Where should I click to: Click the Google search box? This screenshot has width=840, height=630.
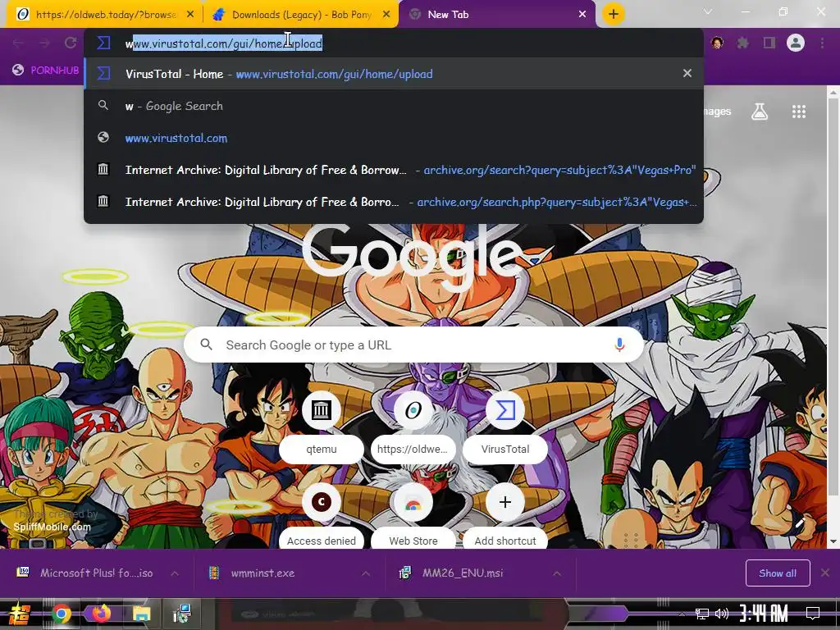point(413,345)
